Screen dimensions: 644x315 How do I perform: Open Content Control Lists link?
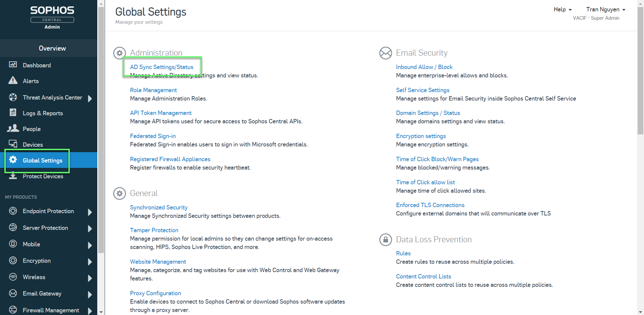424,276
